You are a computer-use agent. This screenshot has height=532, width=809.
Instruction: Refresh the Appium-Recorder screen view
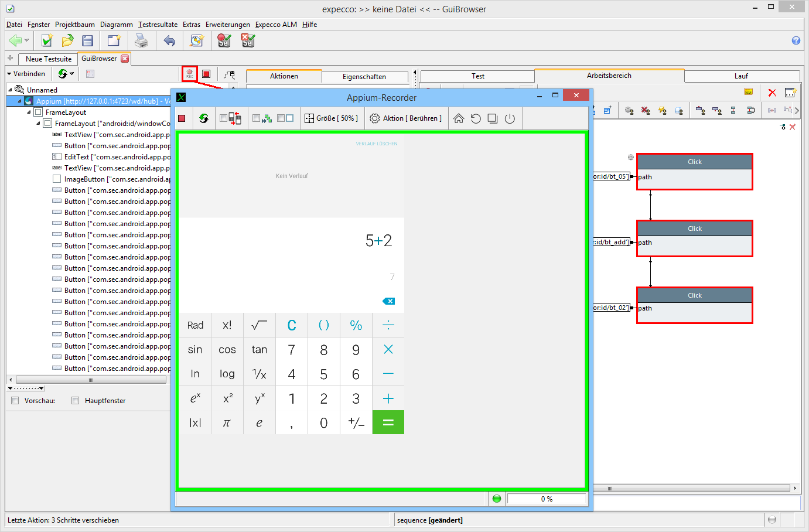pyautogui.click(x=204, y=118)
